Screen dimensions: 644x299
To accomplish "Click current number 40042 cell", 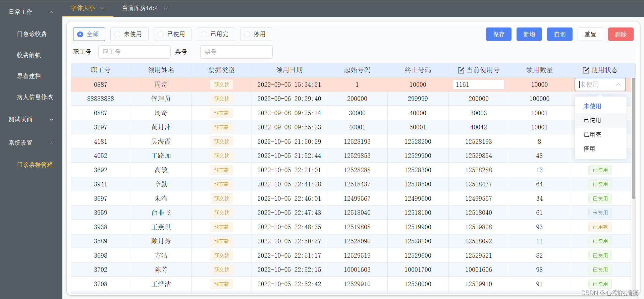I will tap(478, 127).
